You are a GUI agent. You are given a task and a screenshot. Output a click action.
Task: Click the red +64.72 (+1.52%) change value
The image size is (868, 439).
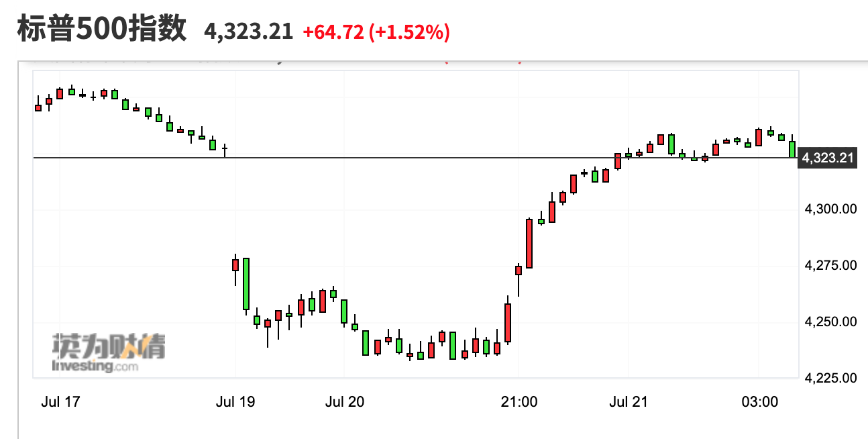(x=376, y=32)
